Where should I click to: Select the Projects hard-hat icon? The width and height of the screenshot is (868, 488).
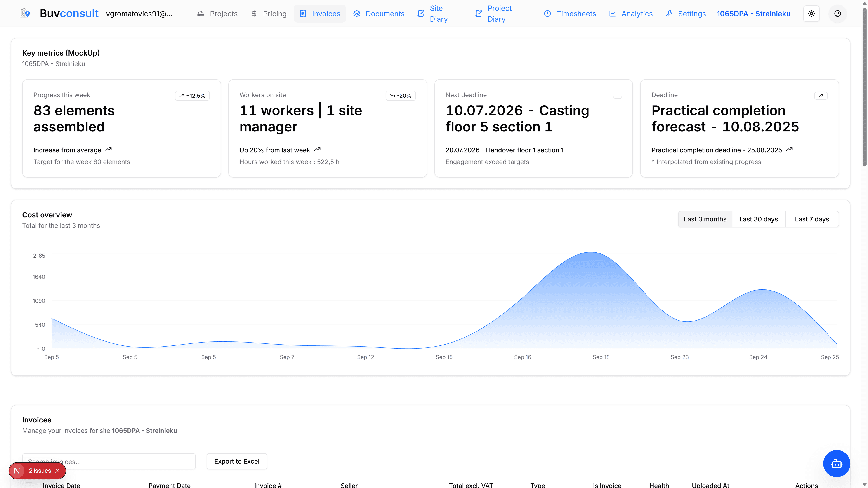(201, 14)
